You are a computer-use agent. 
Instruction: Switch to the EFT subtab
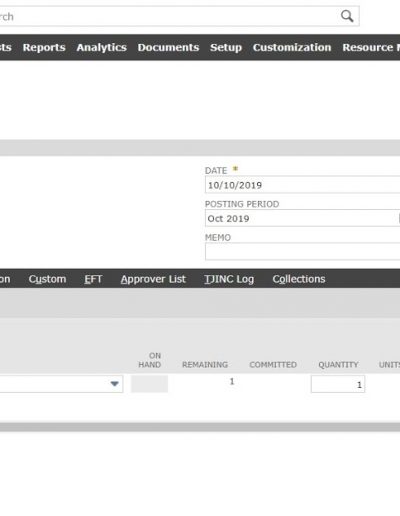93,279
